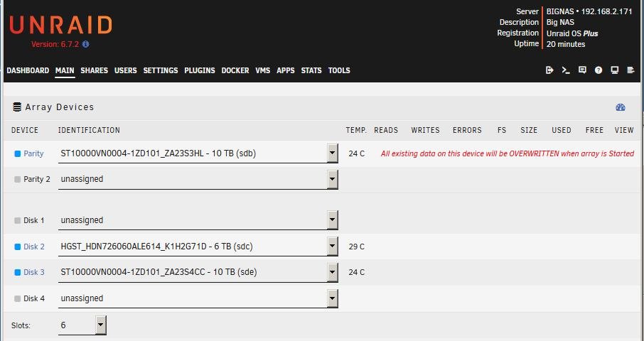The image size is (644, 341).
Task: Click the BIGNAS server address text
Action: point(589,11)
